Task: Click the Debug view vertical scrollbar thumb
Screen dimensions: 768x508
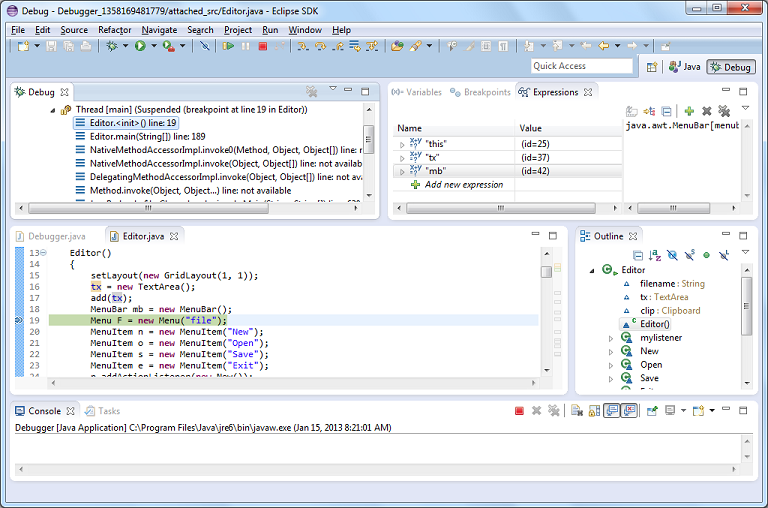Action: coord(368,139)
